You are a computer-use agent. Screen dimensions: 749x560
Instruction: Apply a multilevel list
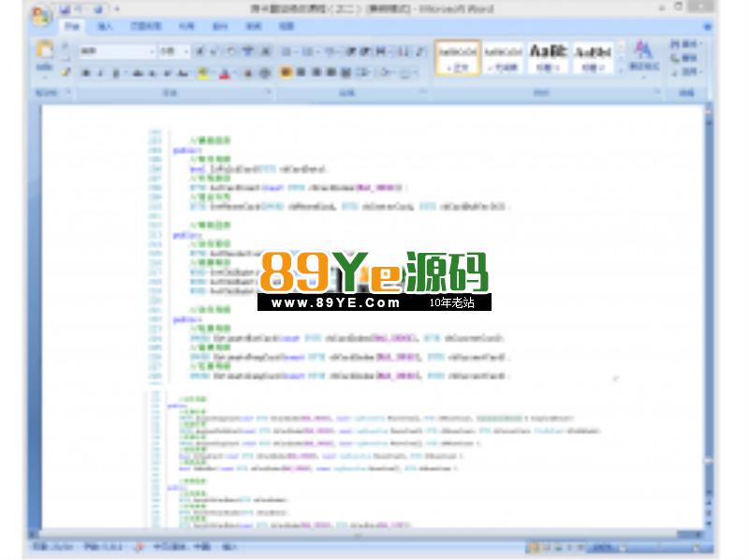point(329,52)
